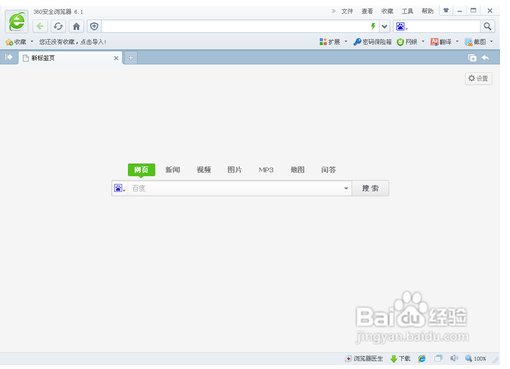Click the overflow chevron before 文件 menu

point(333,11)
